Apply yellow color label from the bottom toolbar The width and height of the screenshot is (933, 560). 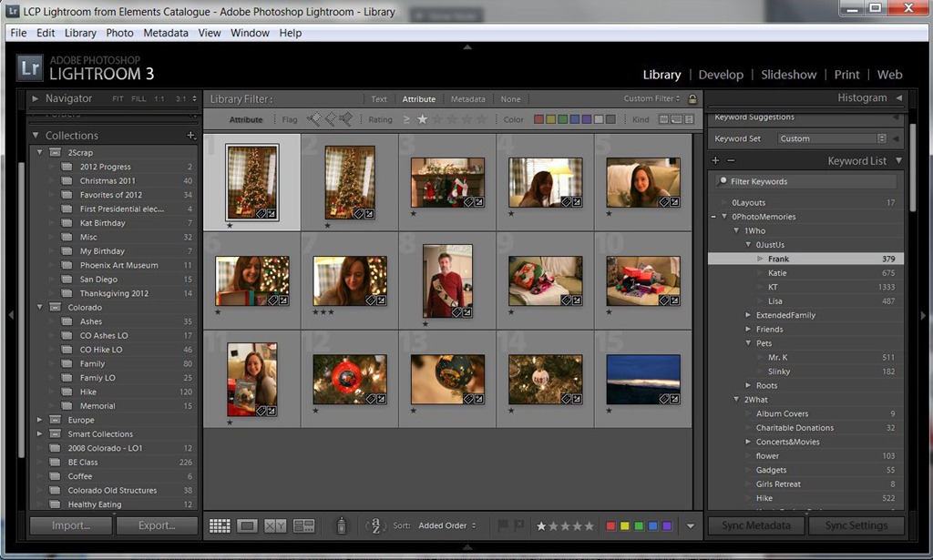point(625,526)
